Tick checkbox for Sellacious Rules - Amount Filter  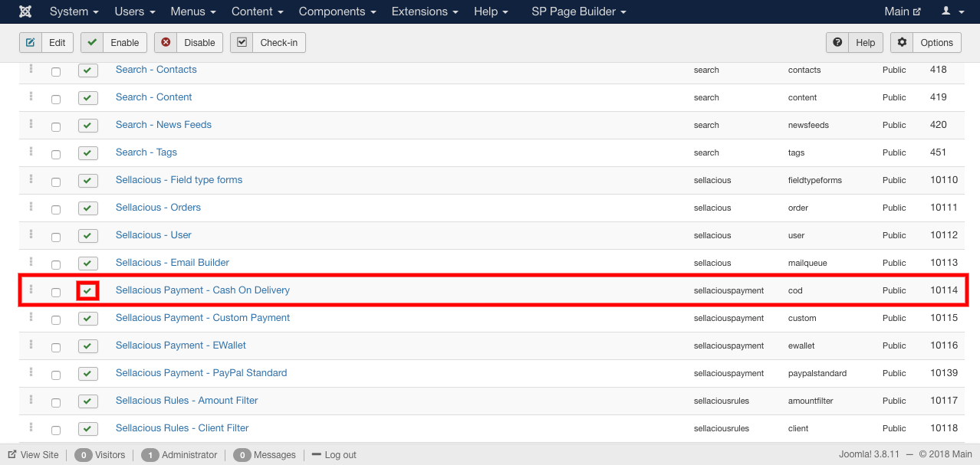[x=56, y=402]
